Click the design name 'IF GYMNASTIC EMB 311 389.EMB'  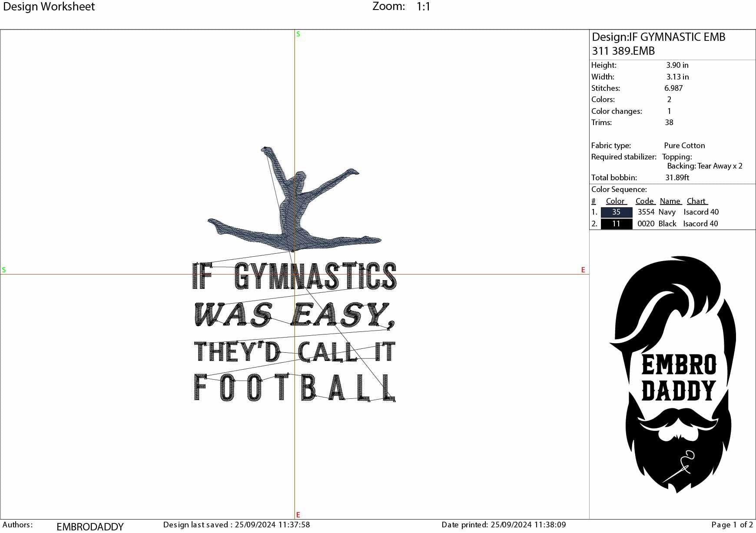659,44
